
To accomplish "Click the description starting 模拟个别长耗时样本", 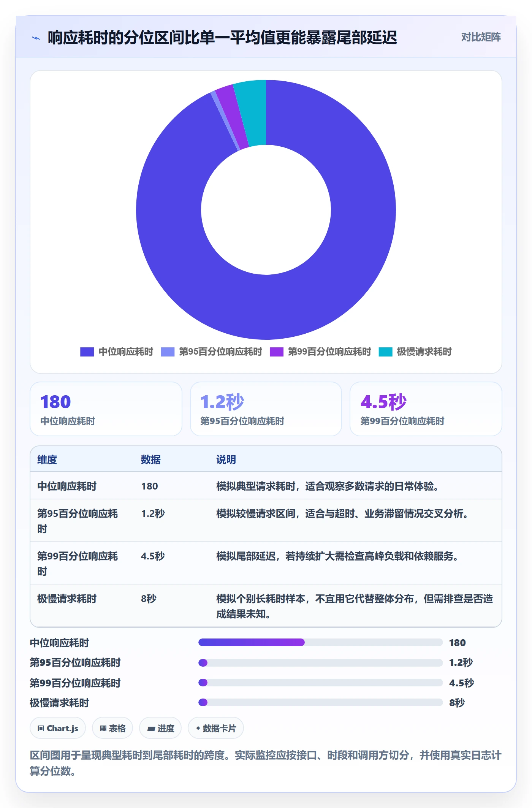I will point(355,606).
